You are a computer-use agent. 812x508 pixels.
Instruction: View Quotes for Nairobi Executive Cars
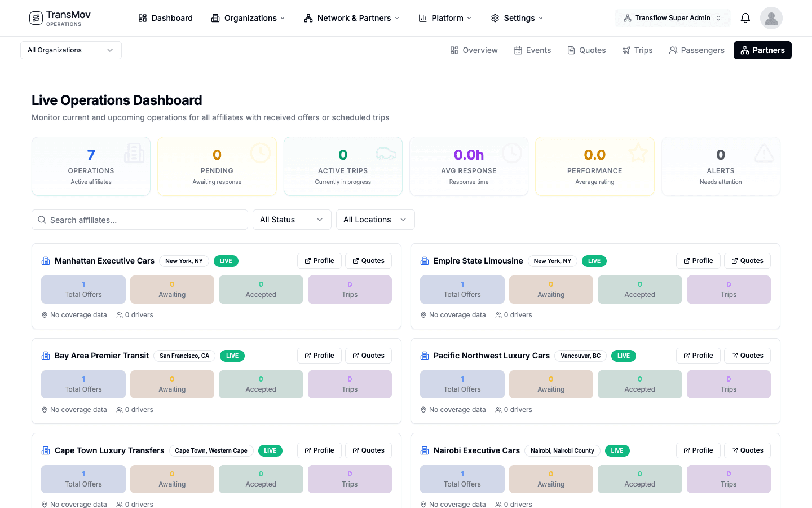click(x=747, y=450)
